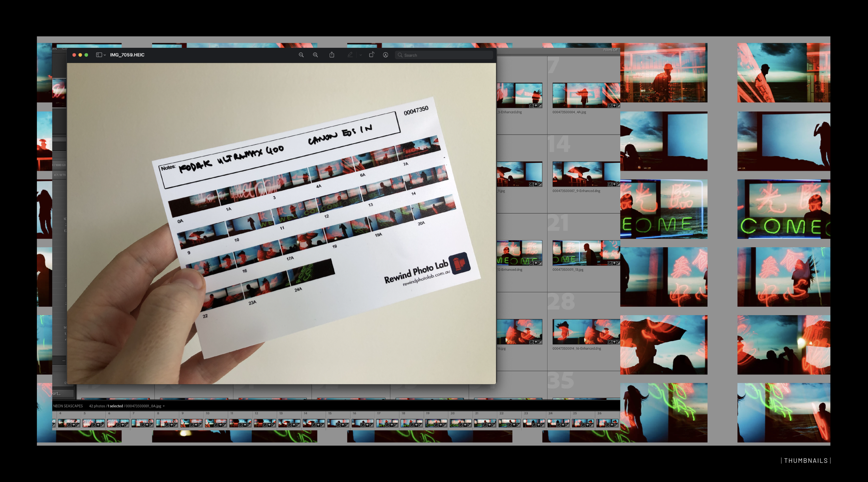This screenshot has width=868, height=482.
Task: Click the keyword badge on filmstrip photo 22
Action: point(509,425)
